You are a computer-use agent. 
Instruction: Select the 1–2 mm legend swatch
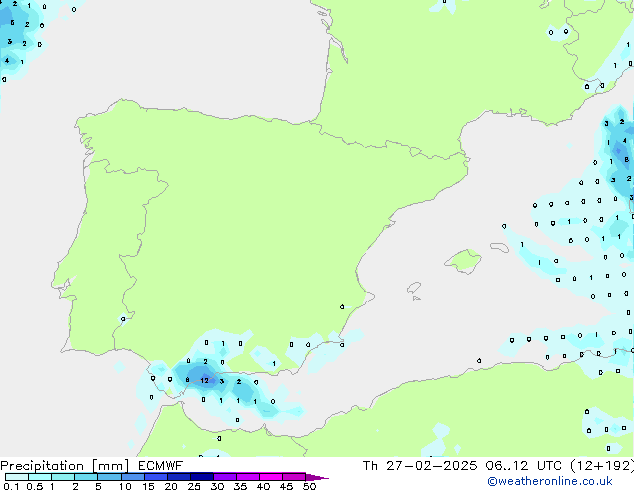63,477
